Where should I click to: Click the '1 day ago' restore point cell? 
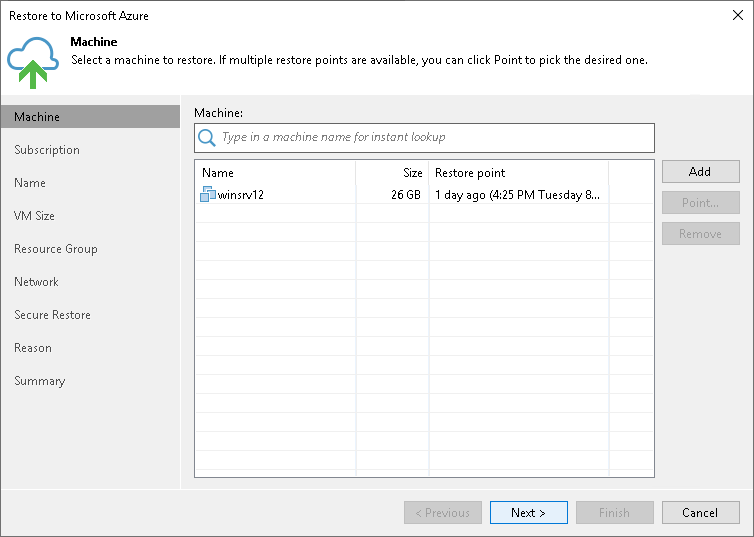(x=517, y=195)
